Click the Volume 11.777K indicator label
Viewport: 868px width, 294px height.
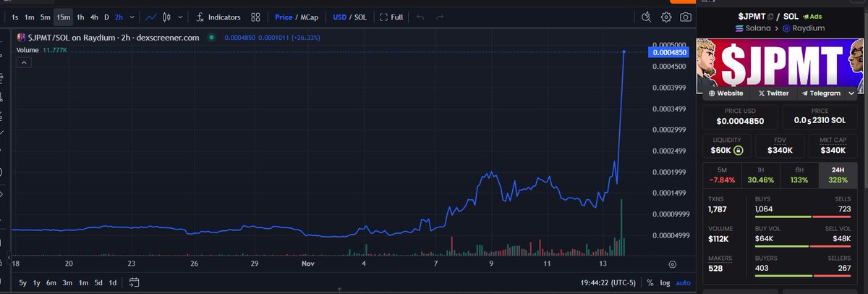point(41,50)
